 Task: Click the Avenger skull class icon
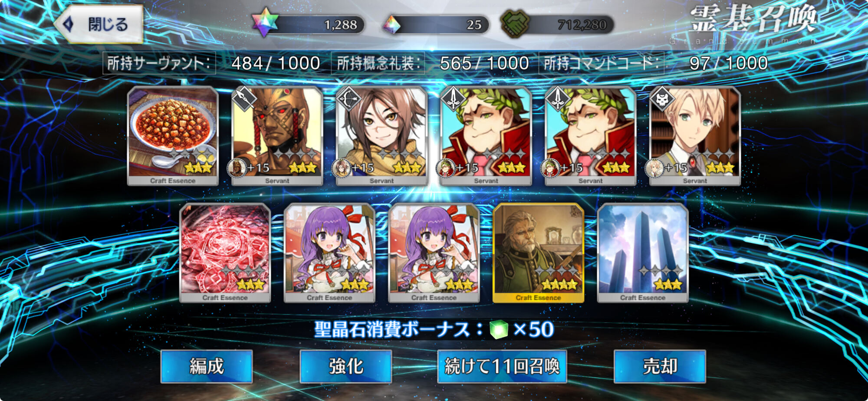[661, 100]
